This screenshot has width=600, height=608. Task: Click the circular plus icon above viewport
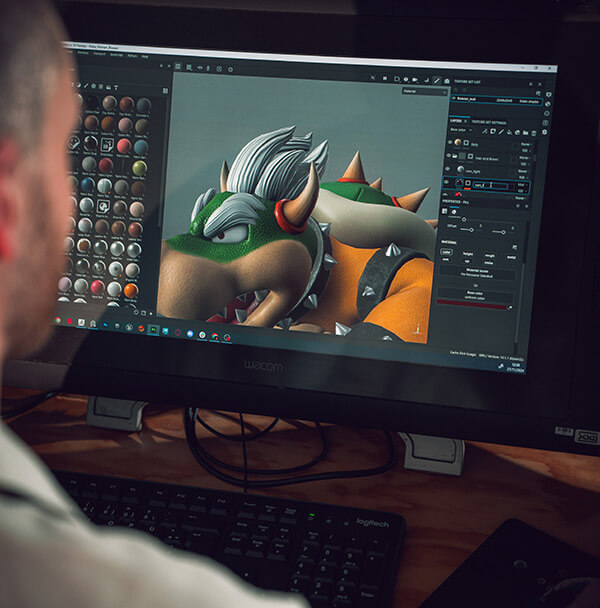point(230,69)
